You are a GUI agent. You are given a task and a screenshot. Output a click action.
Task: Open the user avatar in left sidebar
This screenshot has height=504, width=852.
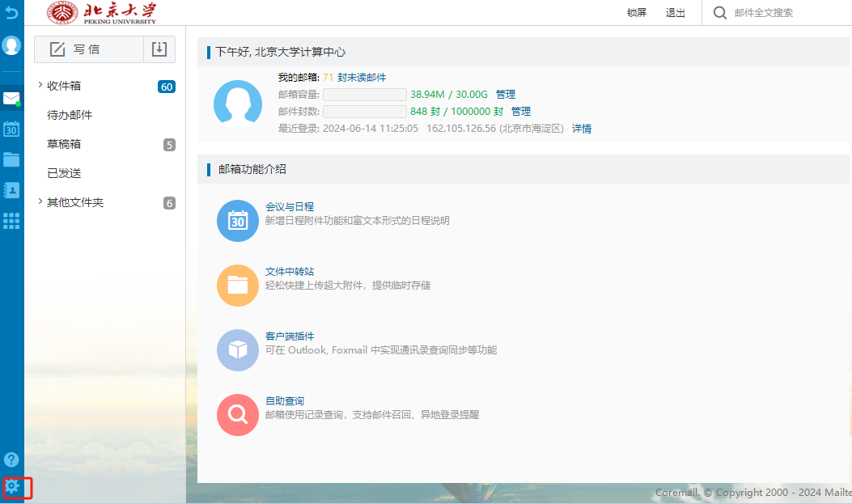coord(11,45)
